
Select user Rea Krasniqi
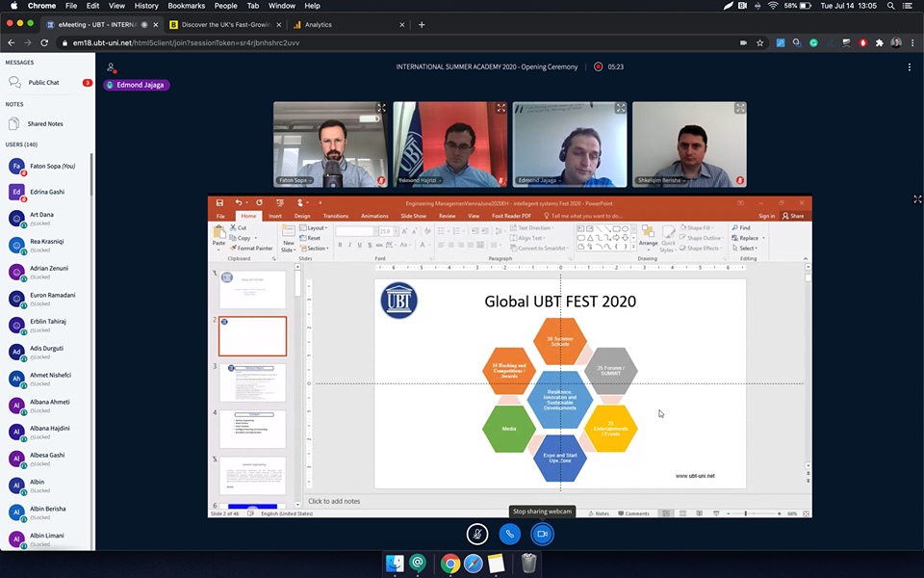[x=47, y=246]
